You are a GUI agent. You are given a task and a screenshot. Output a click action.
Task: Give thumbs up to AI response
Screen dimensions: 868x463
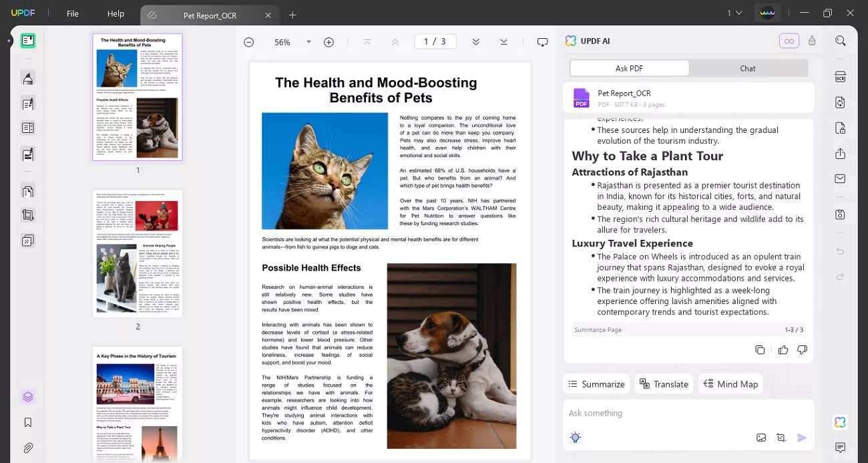pyautogui.click(x=783, y=350)
